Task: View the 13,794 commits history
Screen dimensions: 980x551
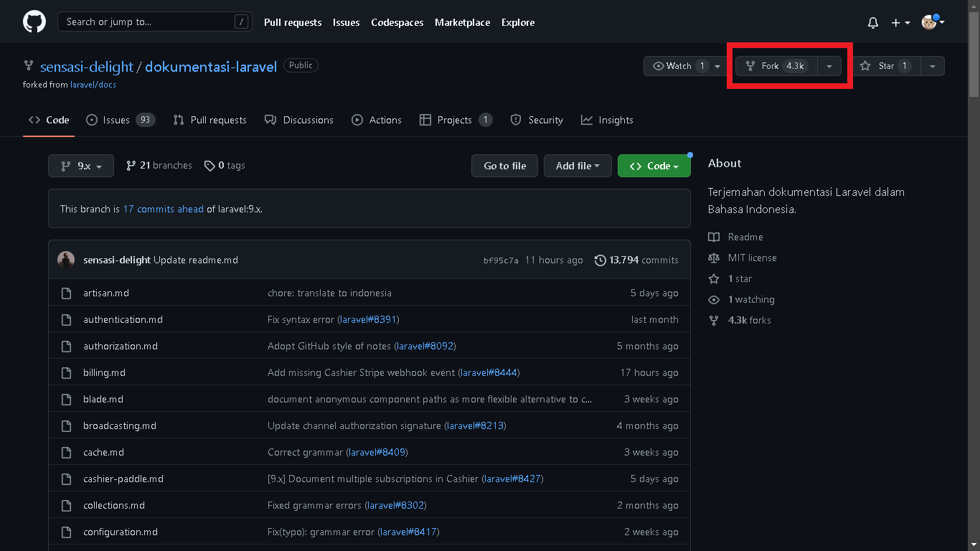Action: [636, 260]
